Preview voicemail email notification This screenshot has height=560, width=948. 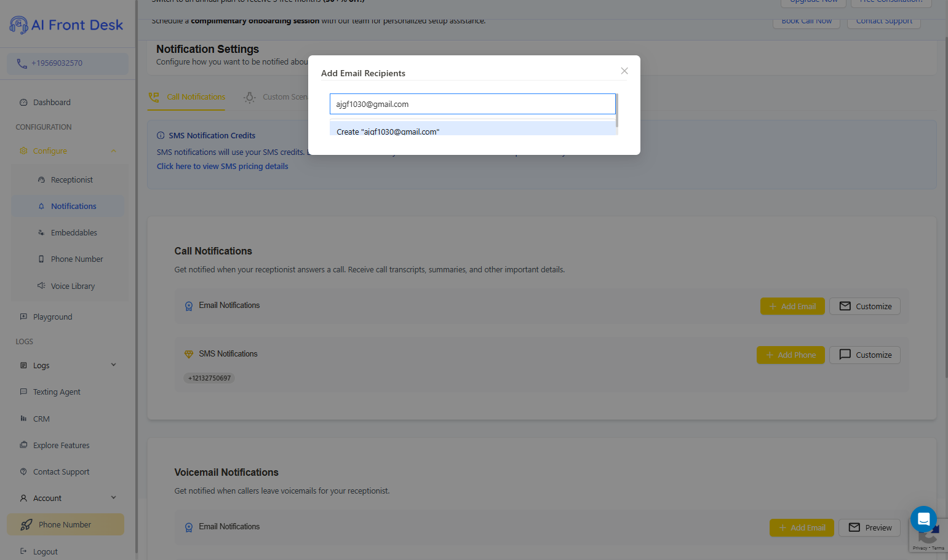pos(870,528)
